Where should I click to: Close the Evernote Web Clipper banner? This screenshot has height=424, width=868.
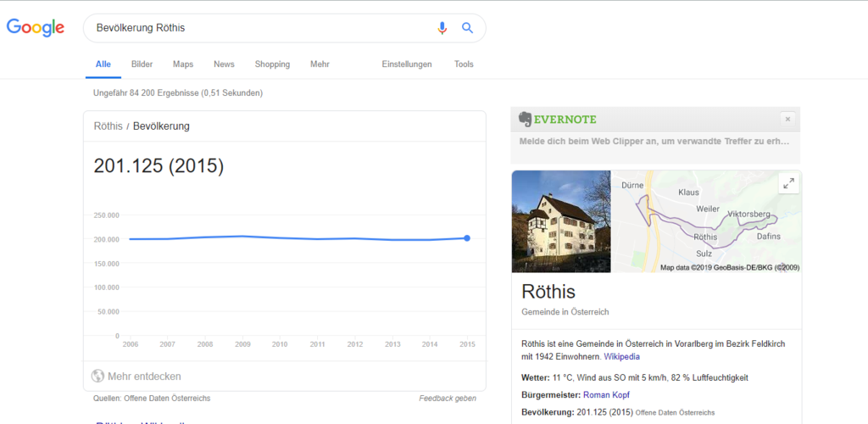(x=787, y=120)
